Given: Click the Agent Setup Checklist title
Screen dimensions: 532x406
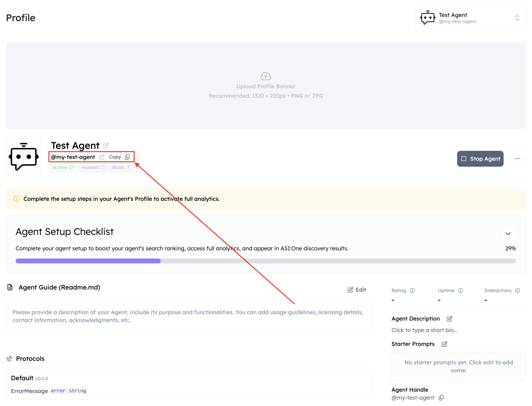Looking at the screenshot, I should click(x=65, y=232).
